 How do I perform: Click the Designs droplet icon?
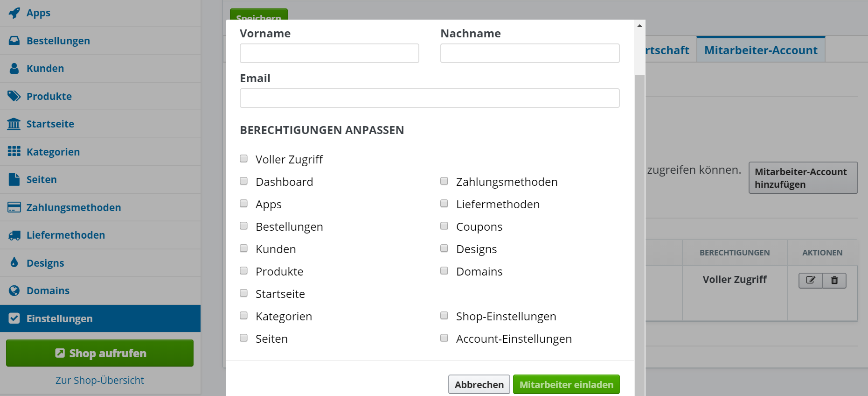point(14,262)
